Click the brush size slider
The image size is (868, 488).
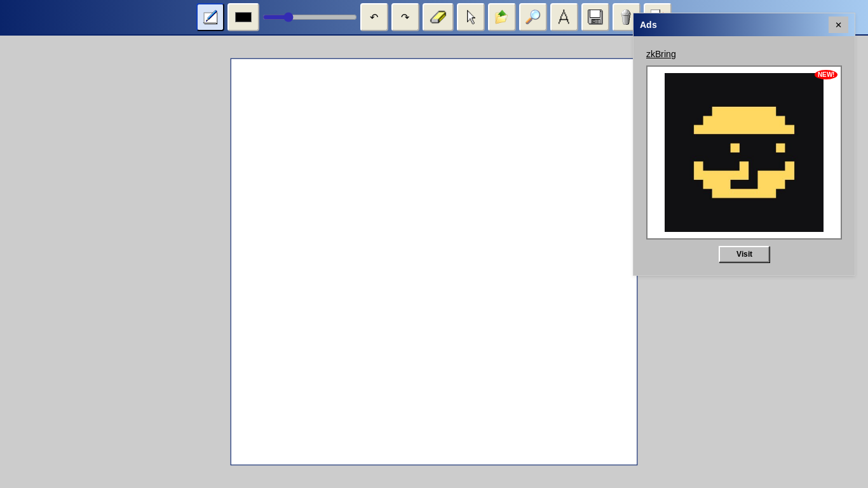[310, 17]
